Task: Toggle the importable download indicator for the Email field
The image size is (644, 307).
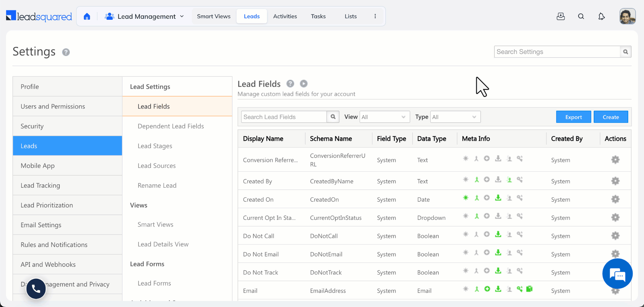Action: pyautogui.click(x=498, y=289)
